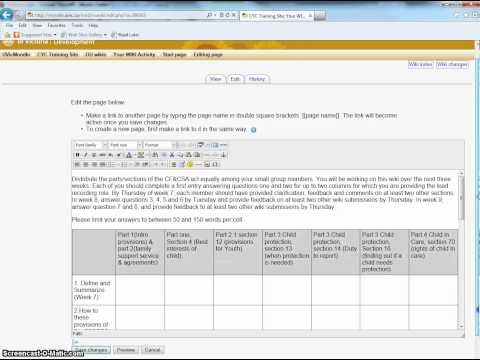Click the yellow emoticon insert icon
The image size is (480, 360).
(190, 164)
